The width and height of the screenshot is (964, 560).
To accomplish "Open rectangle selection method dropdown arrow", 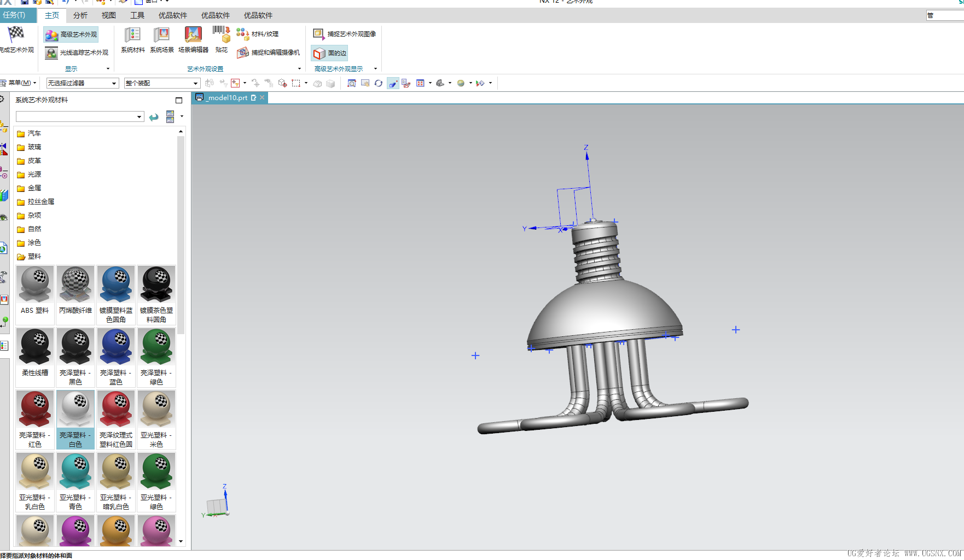I will pos(306,83).
